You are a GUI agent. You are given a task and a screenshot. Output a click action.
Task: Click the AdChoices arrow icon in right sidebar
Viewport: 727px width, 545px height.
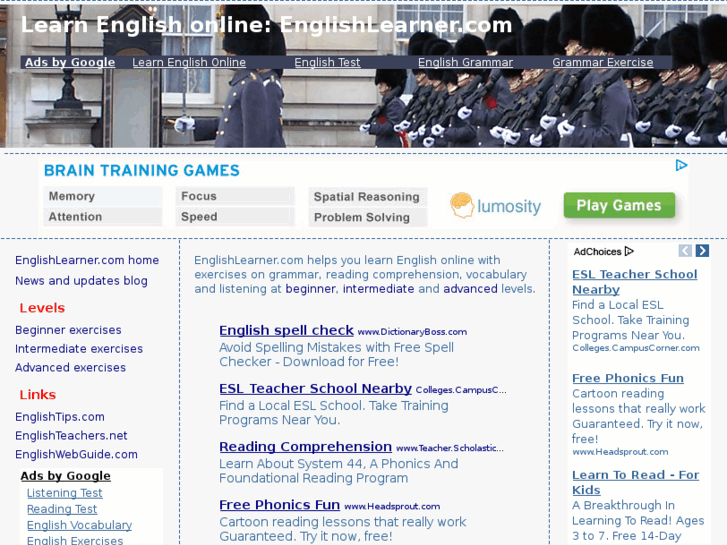(x=629, y=251)
